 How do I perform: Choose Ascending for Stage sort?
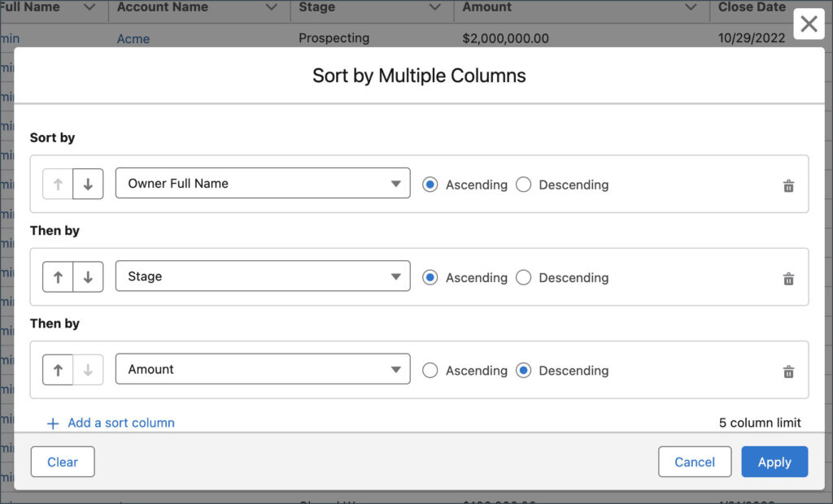pyautogui.click(x=430, y=277)
